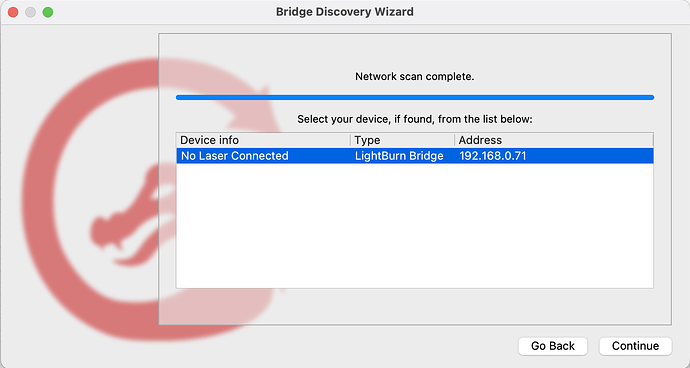The height and width of the screenshot is (368, 690).
Task: Click the Select your device instruction label
Action: tap(415, 119)
